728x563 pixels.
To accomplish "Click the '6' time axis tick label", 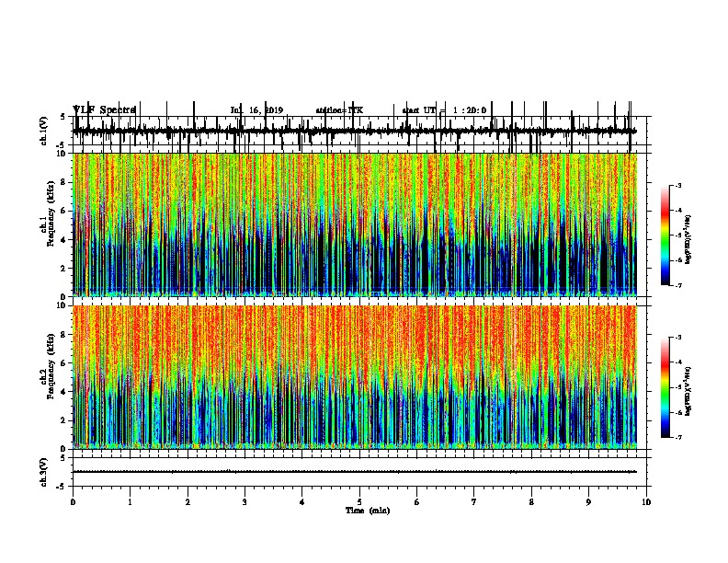I will [417, 502].
